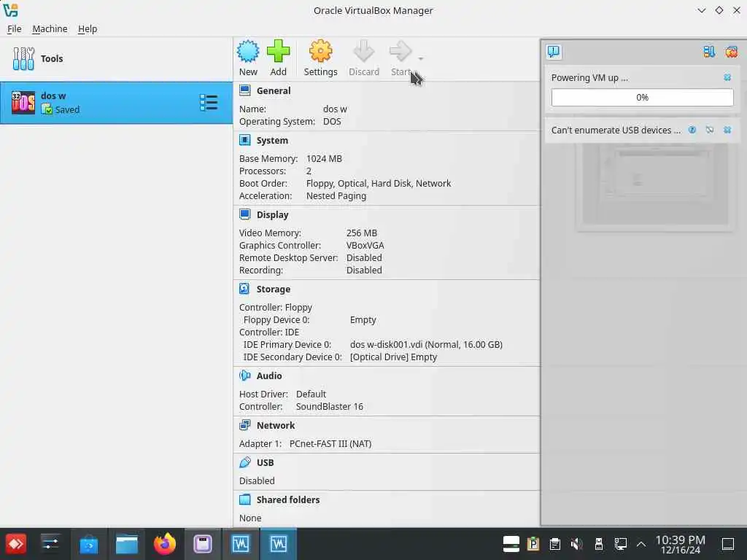
Task: Select the dos w virtual machine
Action: point(116,103)
